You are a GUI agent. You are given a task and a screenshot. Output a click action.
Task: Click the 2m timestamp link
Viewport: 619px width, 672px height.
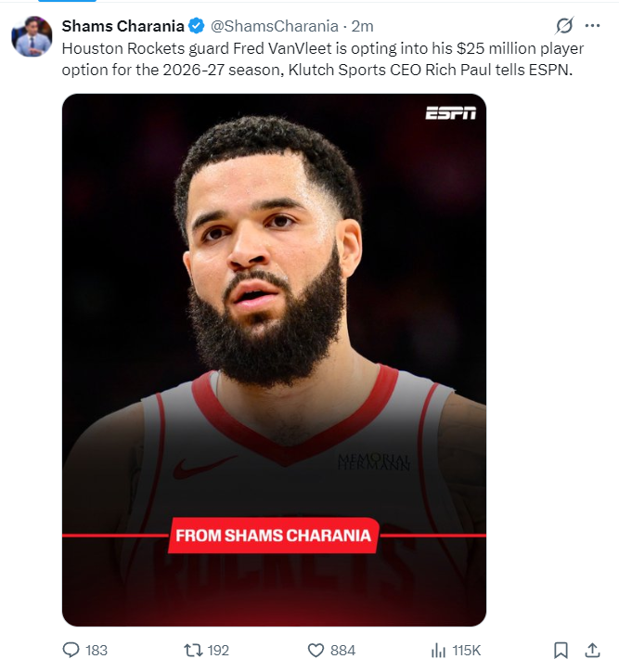click(x=363, y=26)
